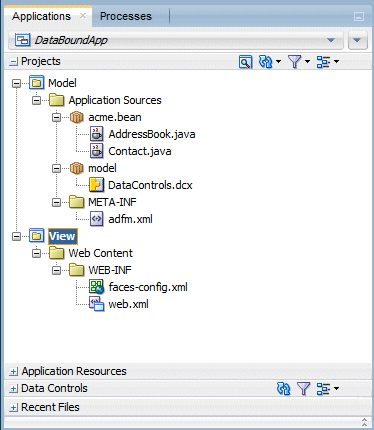Screen dimensions: 374x430
Task: Select Contact.java in the tree
Action: pyautogui.click(x=140, y=151)
